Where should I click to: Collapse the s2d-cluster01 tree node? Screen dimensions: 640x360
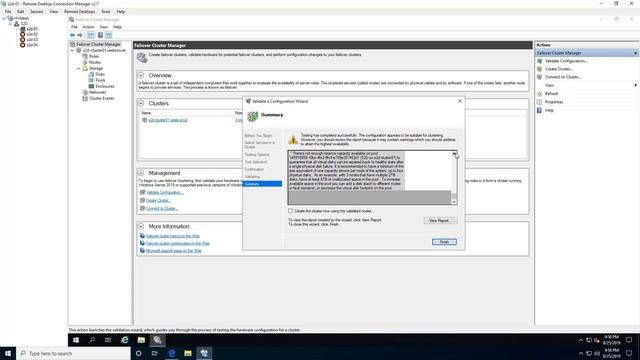(x=73, y=50)
